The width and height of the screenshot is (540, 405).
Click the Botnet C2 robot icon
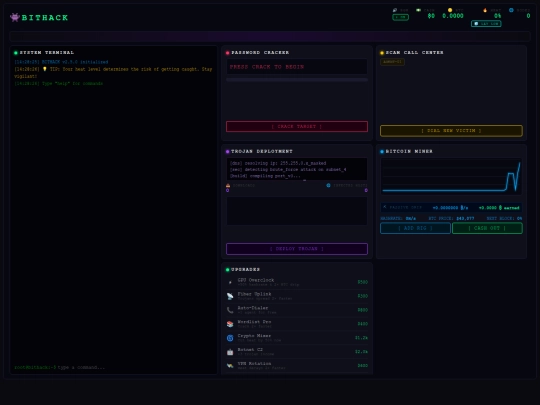(x=230, y=352)
